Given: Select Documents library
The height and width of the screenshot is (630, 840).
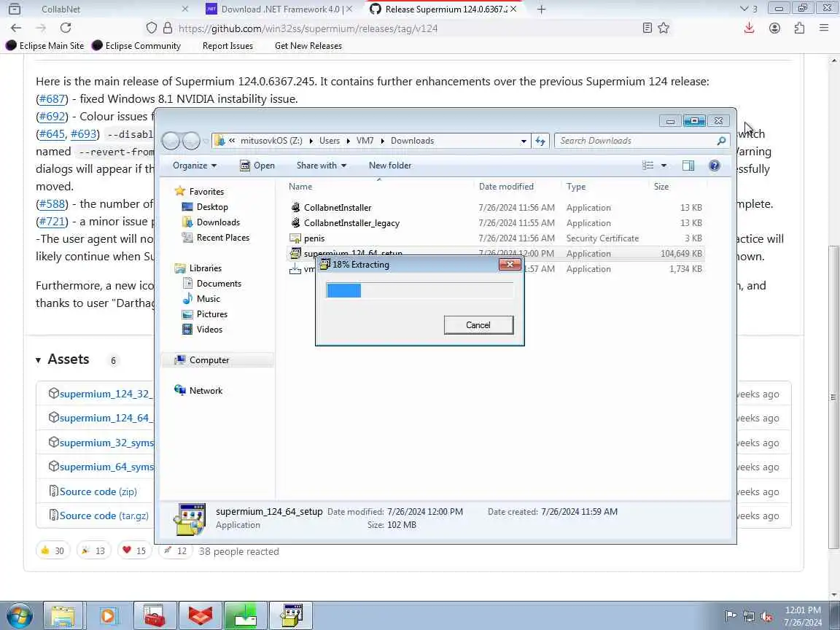Looking at the screenshot, I should (x=219, y=284).
